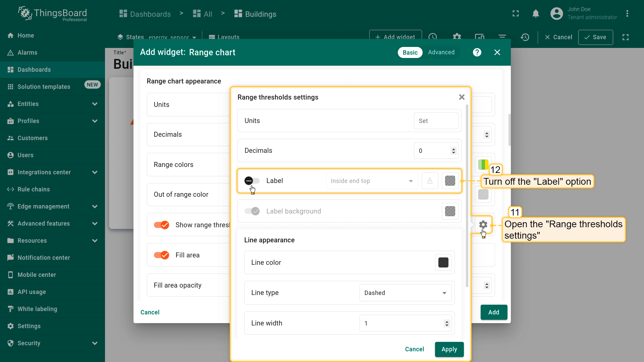Open the Line color swatch
This screenshot has width=644, height=362.
point(443,263)
